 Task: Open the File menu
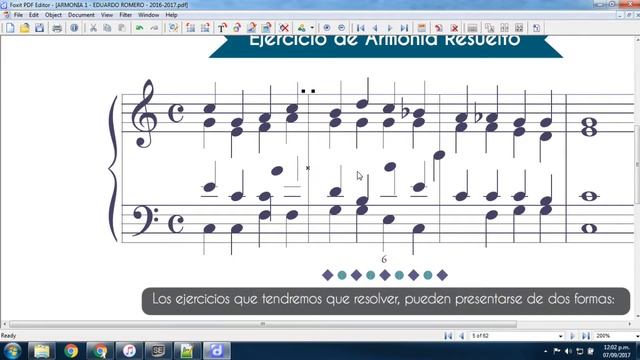coord(18,15)
